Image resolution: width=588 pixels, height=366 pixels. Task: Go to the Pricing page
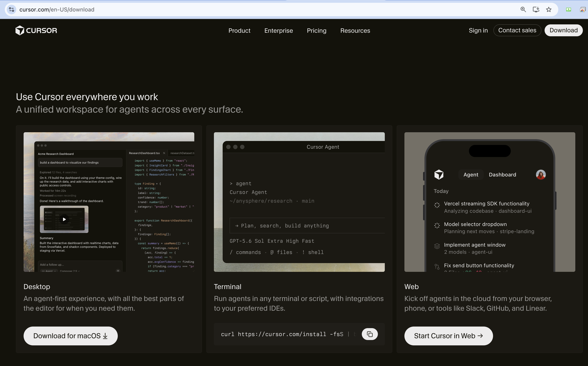[317, 31]
